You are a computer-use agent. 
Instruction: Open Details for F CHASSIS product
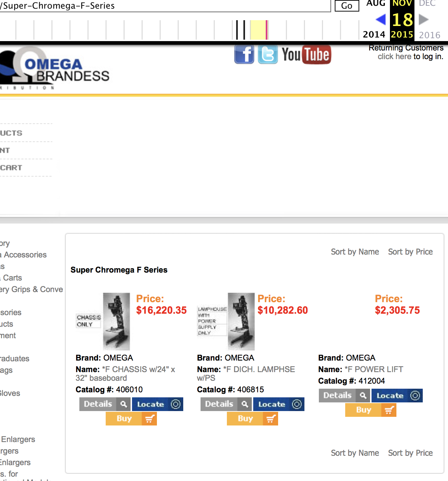pyautogui.click(x=98, y=404)
